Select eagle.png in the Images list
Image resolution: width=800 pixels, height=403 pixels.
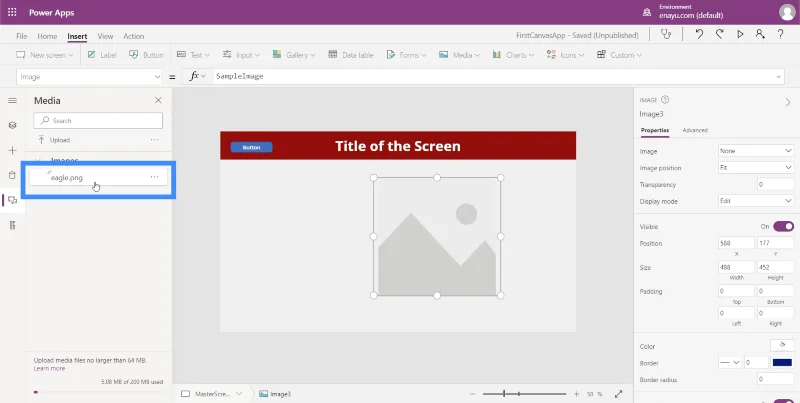point(98,177)
